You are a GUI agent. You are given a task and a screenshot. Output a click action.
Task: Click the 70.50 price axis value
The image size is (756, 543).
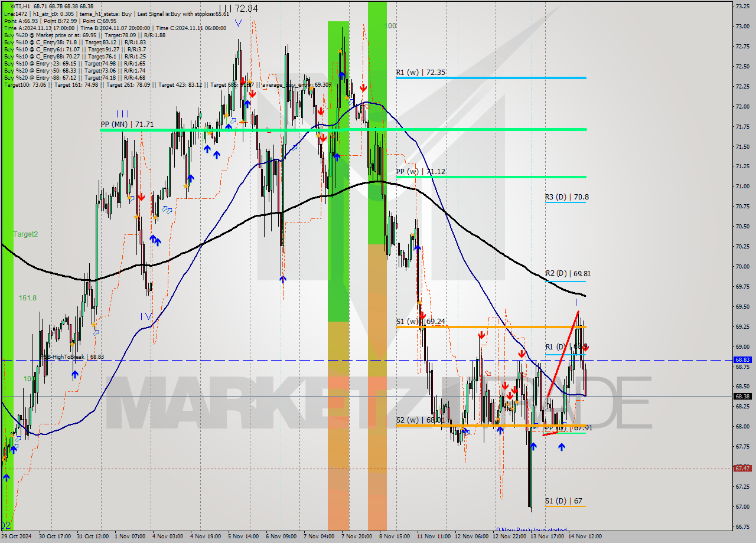[742, 226]
